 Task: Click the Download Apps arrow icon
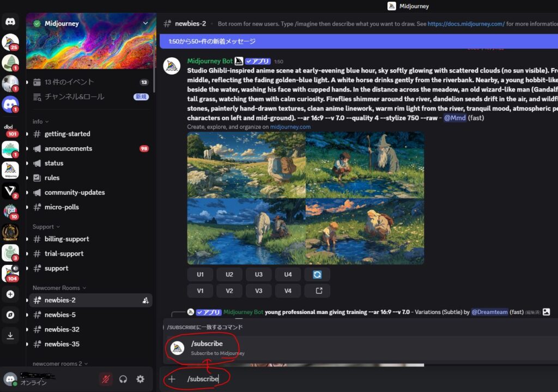coord(10,336)
